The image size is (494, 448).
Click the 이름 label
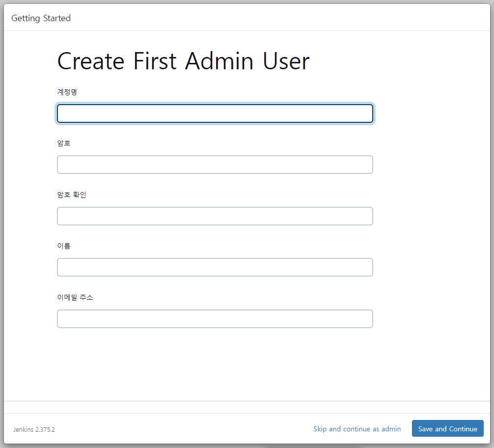tap(64, 246)
